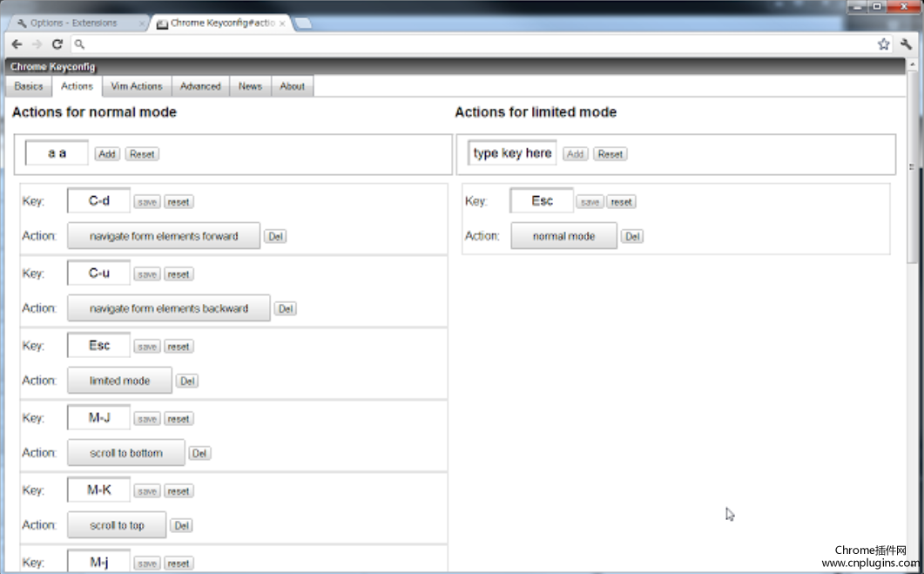Click the normal mode key input showing 'a a'
924x574 pixels.
pos(57,153)
